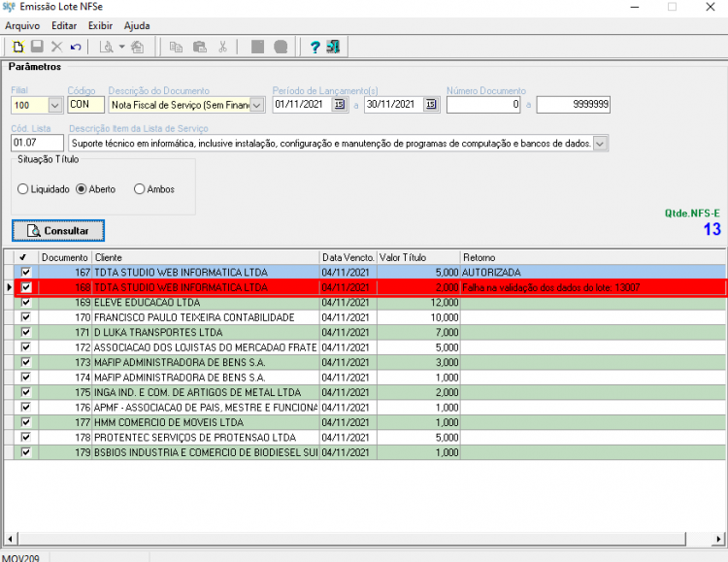Expand the service list description dropdown

coord(600,144)
